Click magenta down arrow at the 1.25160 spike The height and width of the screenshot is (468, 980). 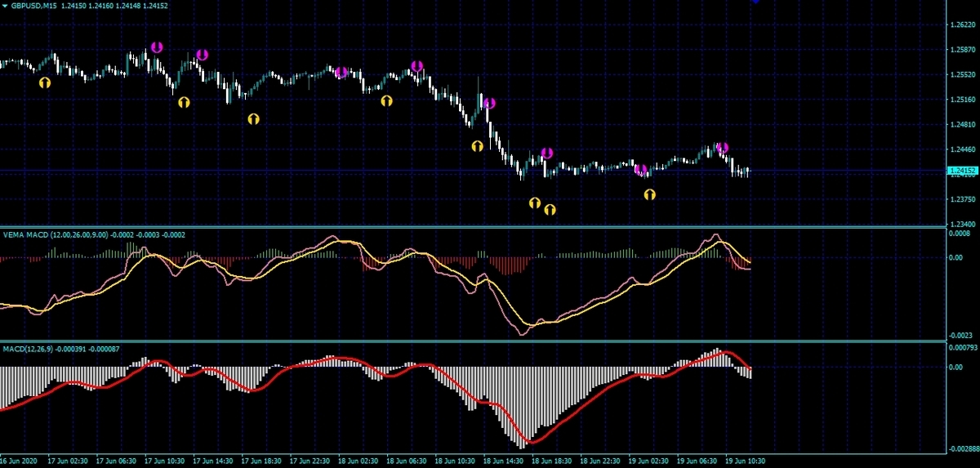(x=489, y=104)
